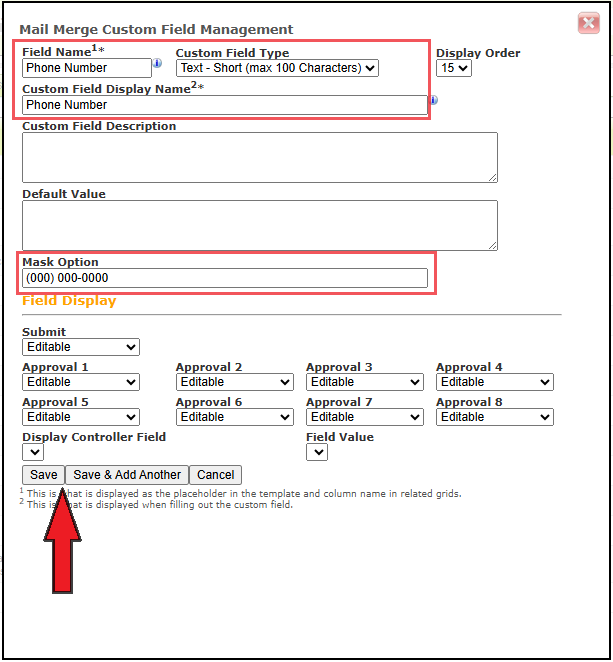Open the Approval 3 dropdown
The width and height of the screenshot is (613, 662).
[x=364, y=382]
